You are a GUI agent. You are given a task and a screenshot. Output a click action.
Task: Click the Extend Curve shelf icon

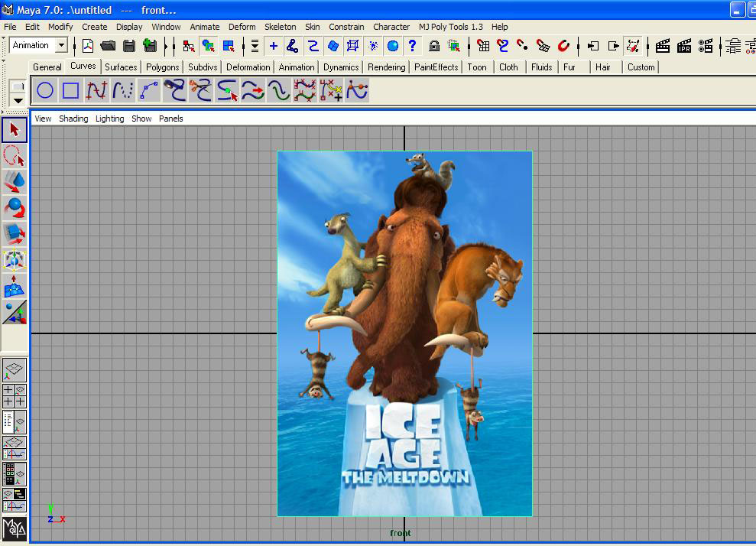pos(253,90)
